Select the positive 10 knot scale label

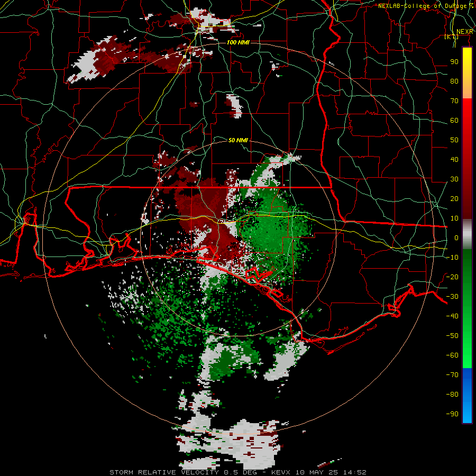tap(454, 218)
